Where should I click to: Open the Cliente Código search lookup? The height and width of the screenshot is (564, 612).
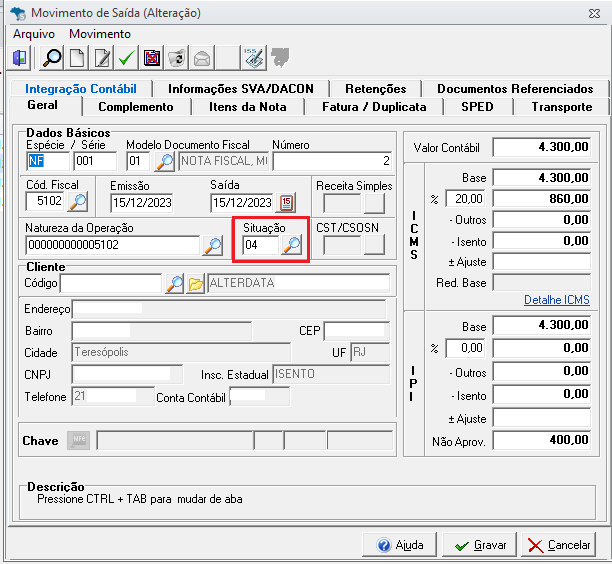tap(174, 284)
